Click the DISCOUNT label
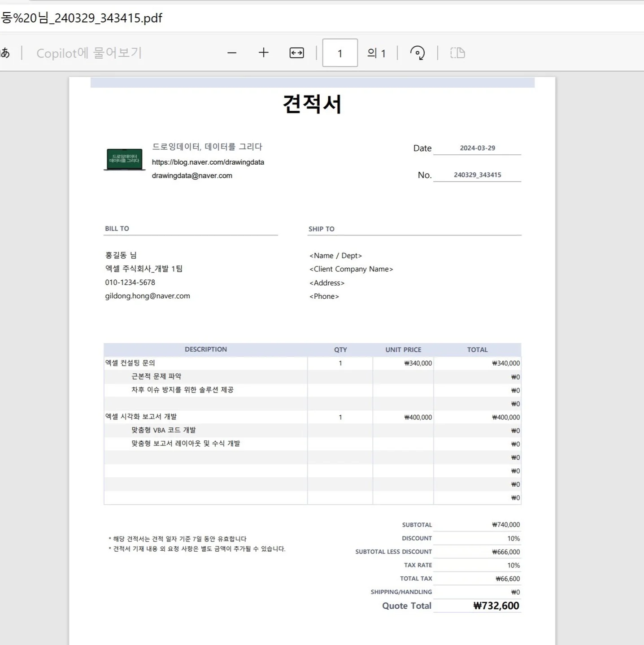This screenshot has height=645, width=644. tap(417, 538)
